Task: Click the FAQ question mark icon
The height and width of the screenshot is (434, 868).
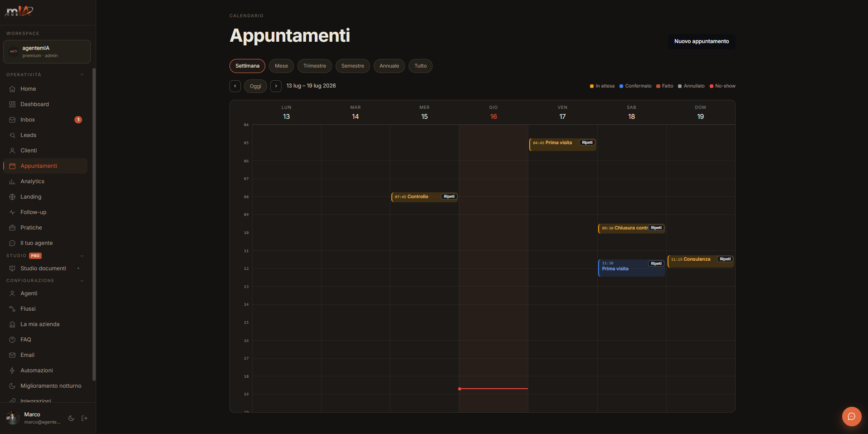Action: pyautogui.click(x=12, y=340)
